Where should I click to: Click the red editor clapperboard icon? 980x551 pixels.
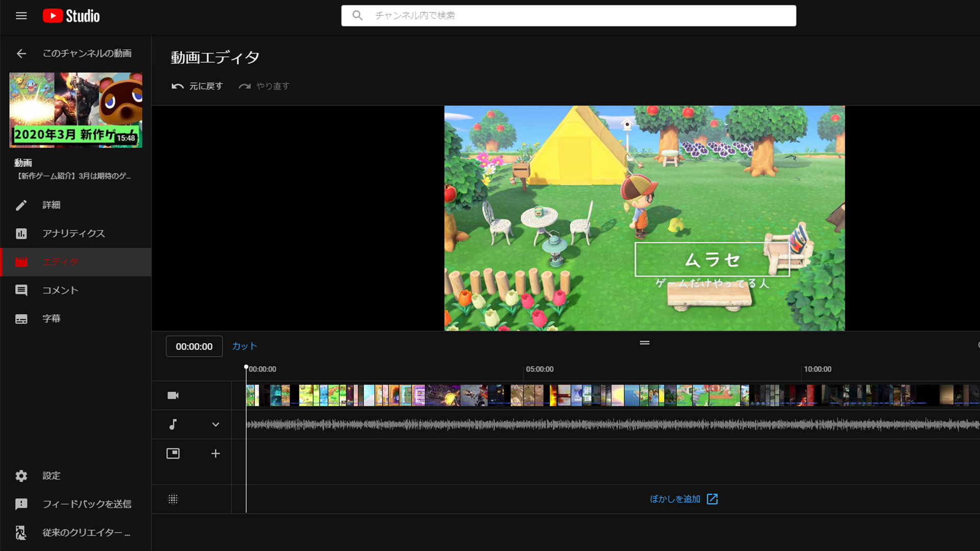coord(21,262)
